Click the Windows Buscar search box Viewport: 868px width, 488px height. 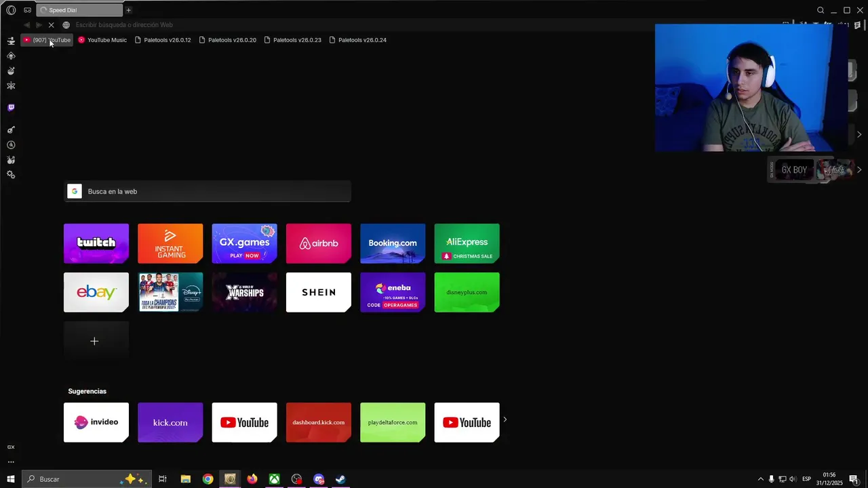tap(86, 479)
